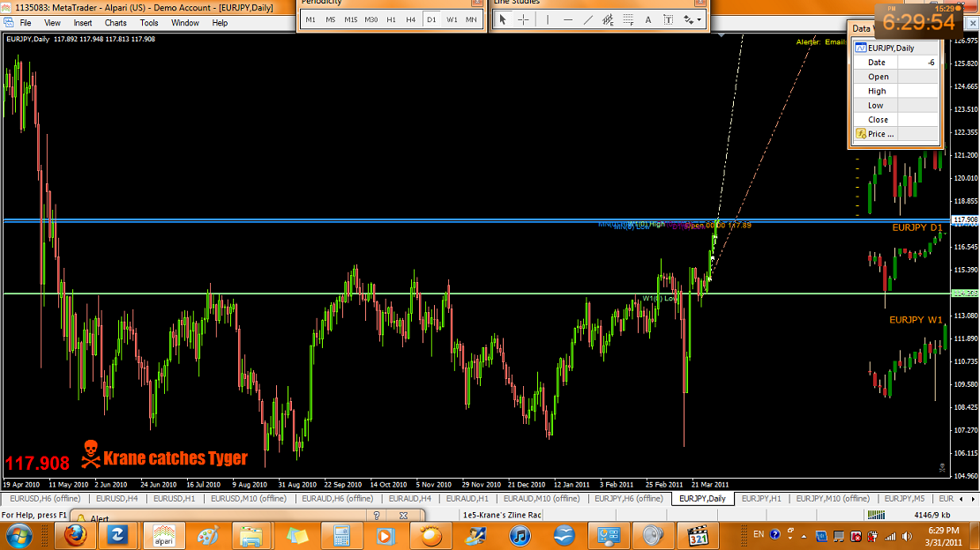Image resolution: width=980 pixels, height=550 pixels.
Task: Switch to EURUSD,M10 (offline) chart tab
Action: pos(248,498)
